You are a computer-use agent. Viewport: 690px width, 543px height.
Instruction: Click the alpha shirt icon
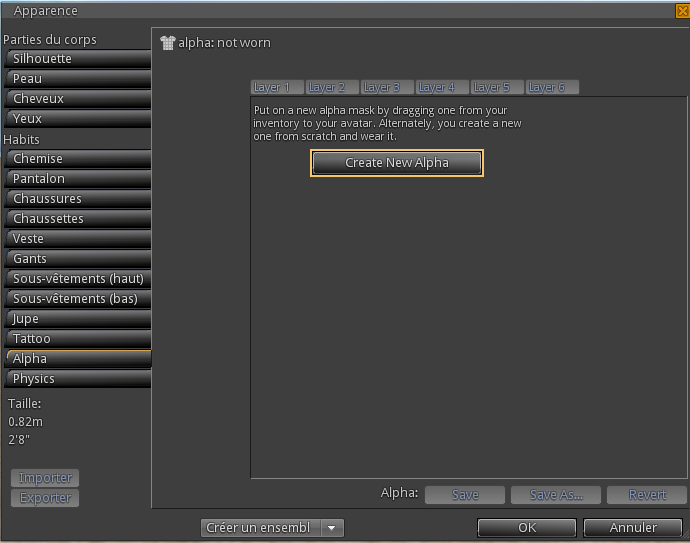click(168, 43)
